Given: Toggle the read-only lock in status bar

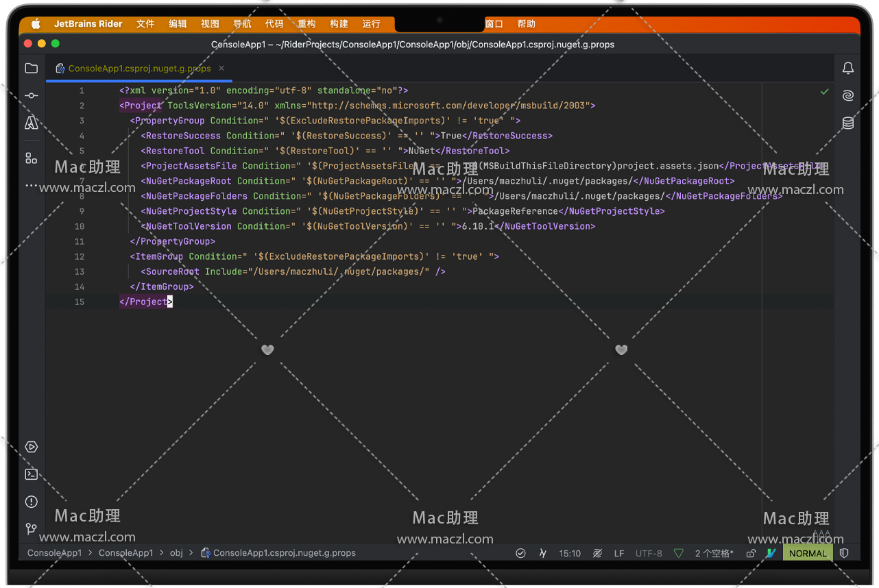Looking at the screenshot, I should [751, 553].
